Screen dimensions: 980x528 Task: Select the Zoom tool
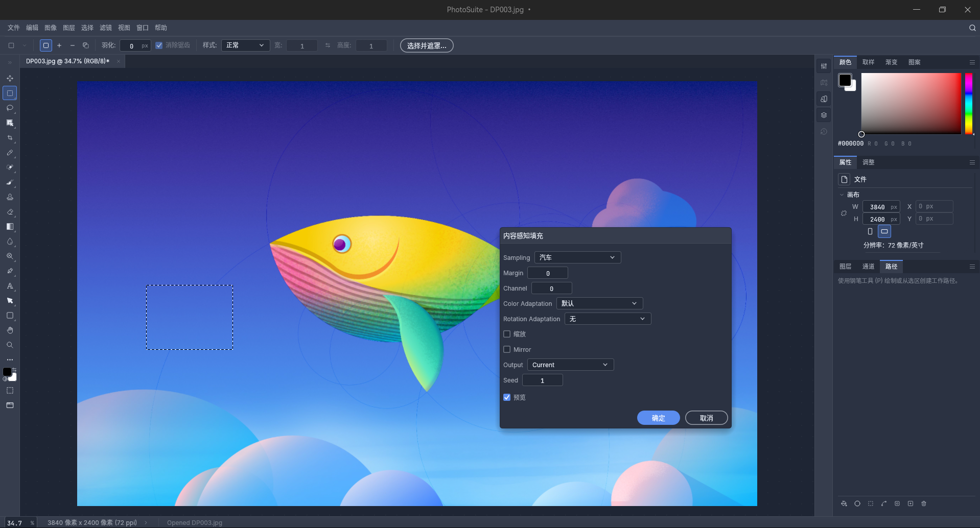[10, 345]
